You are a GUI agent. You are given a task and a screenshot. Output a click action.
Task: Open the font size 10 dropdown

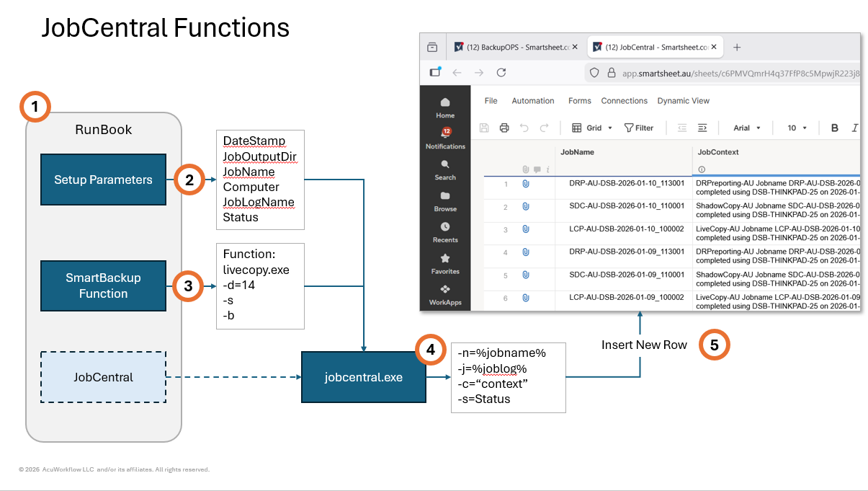click(796, 128)
